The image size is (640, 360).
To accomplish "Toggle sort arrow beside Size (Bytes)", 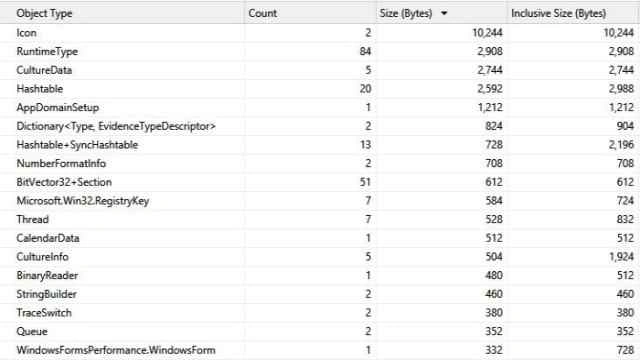I will point(444,13).
